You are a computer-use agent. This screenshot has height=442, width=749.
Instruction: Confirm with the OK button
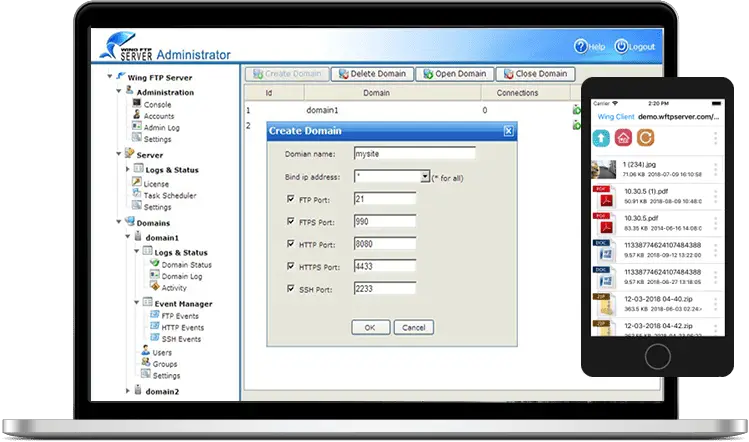tap(371, 327)
